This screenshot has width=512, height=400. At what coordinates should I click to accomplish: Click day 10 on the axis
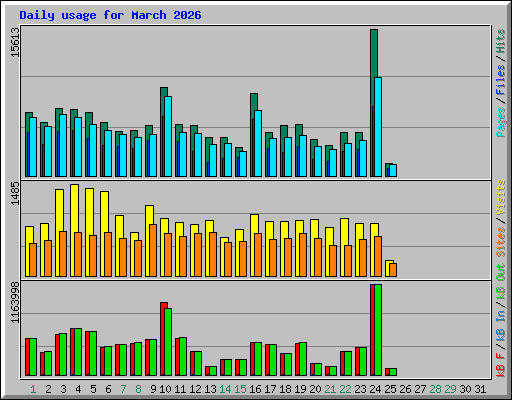tap(165, 389)
